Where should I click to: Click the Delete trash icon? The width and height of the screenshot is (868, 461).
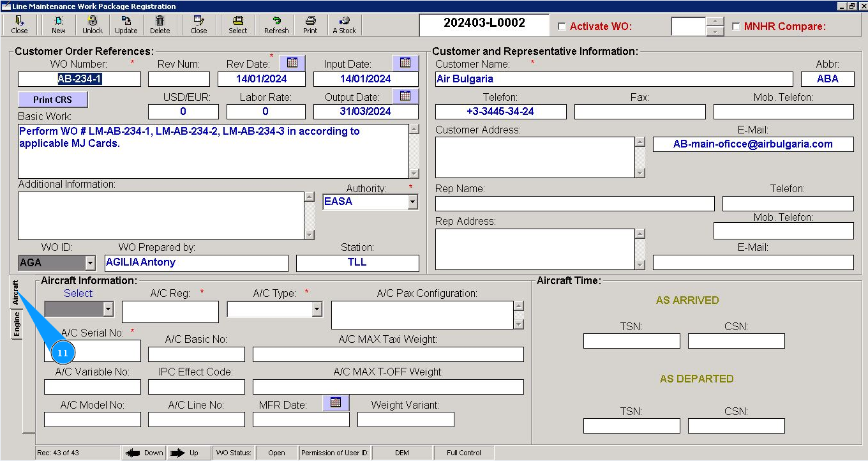160,24
